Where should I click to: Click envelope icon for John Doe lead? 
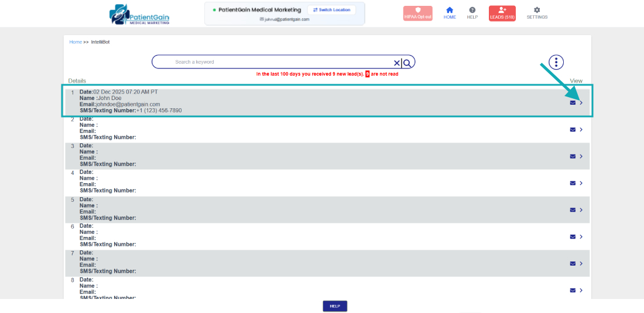pyautogui.click(x=573, y=103)
